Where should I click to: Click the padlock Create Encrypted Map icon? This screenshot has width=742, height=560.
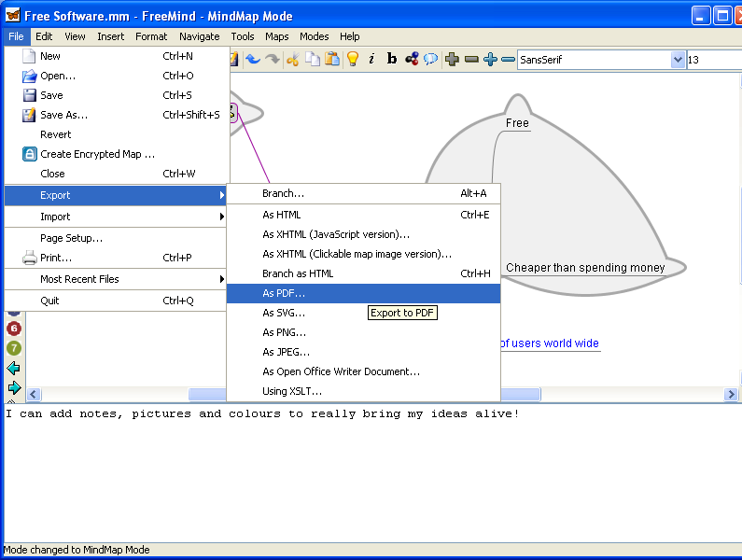coord(29,154)
